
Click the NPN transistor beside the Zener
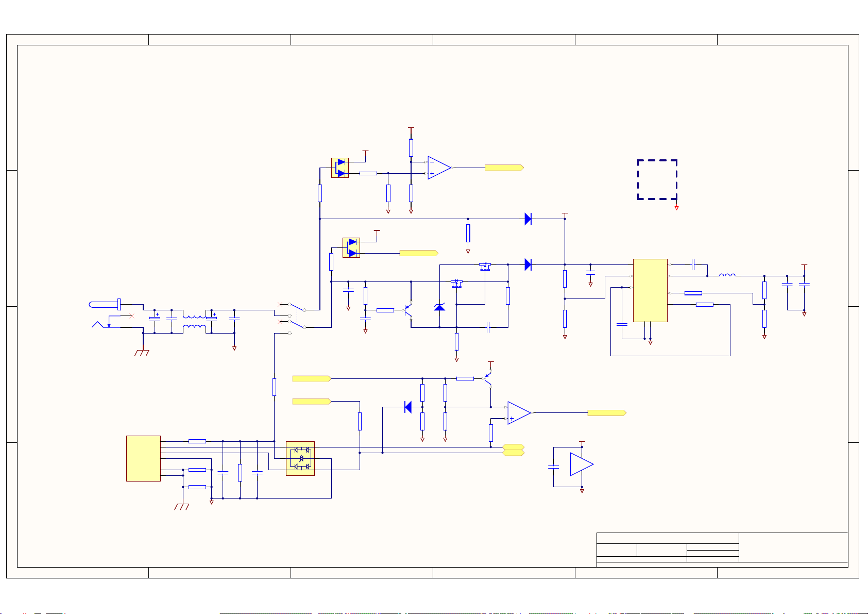[x=407, y=310]
